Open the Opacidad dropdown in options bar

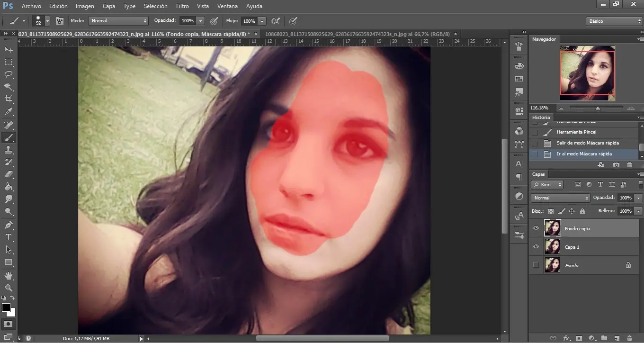click(201, 21)
